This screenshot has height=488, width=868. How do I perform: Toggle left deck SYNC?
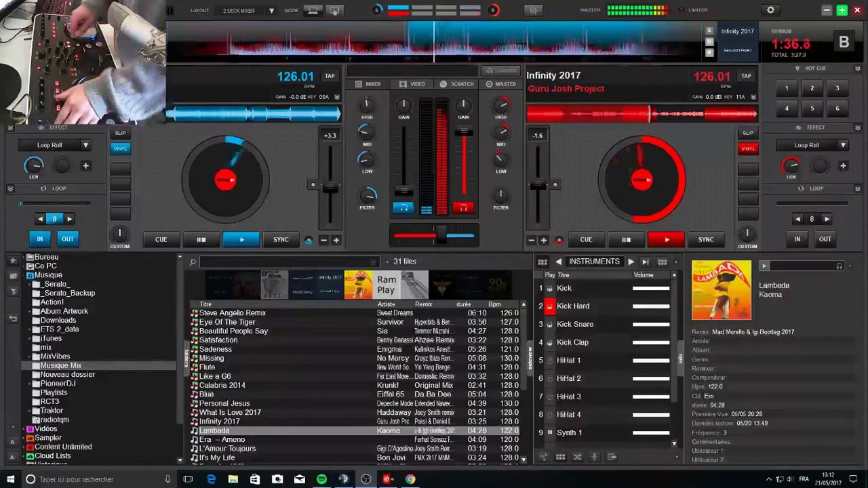pyautogui.click(x=281, y=239)
